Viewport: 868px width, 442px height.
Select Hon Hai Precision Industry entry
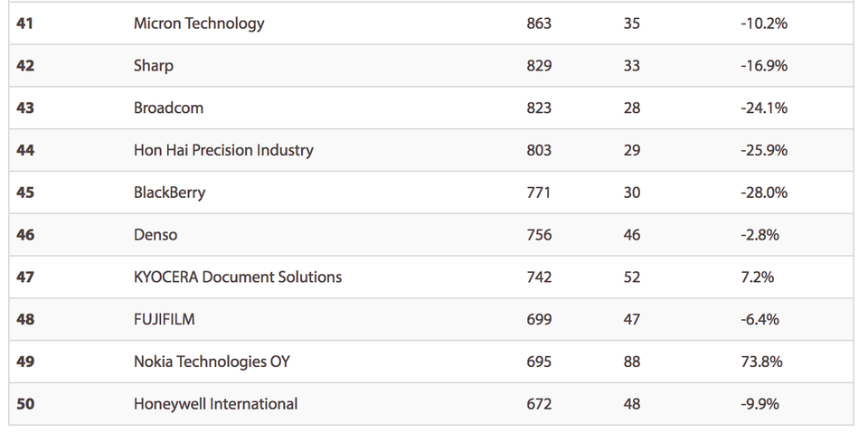click(x=223, y=150)
